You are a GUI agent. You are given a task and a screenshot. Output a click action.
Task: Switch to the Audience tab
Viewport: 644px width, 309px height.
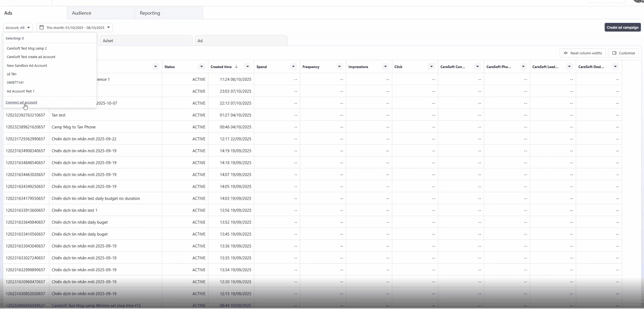[82, 13]
